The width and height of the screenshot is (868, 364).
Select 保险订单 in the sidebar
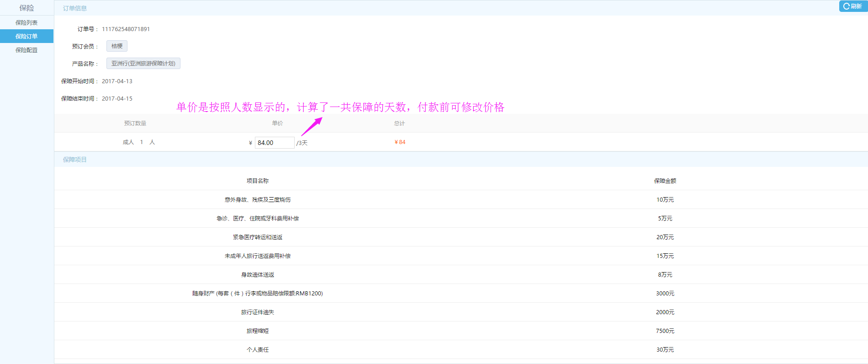26,36
